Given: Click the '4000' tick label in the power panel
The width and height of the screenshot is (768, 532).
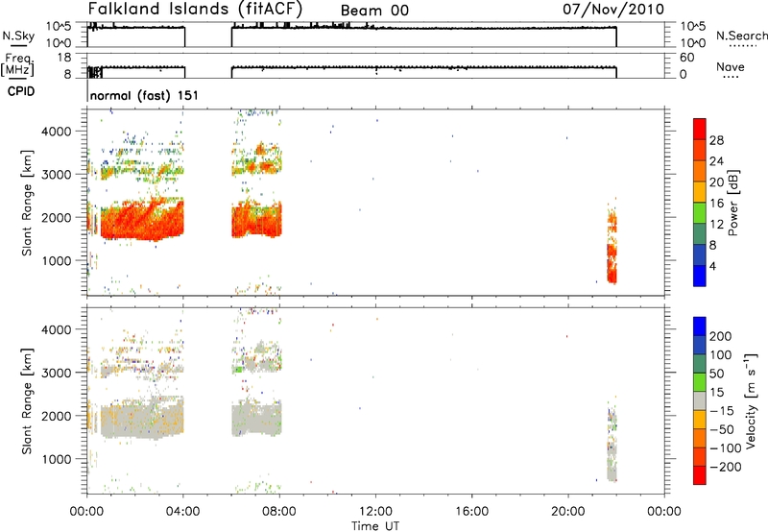Looking at the screenshot, I should (57, 132).
